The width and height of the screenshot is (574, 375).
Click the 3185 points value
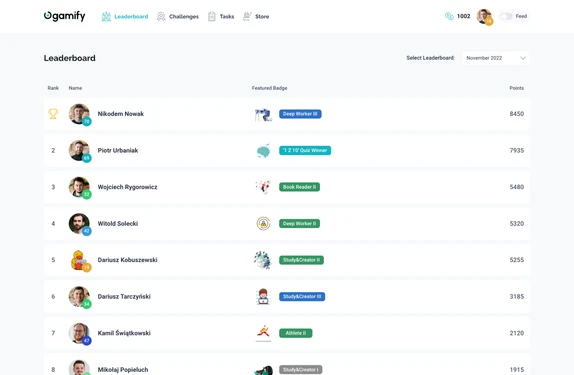tap(517, 297)
